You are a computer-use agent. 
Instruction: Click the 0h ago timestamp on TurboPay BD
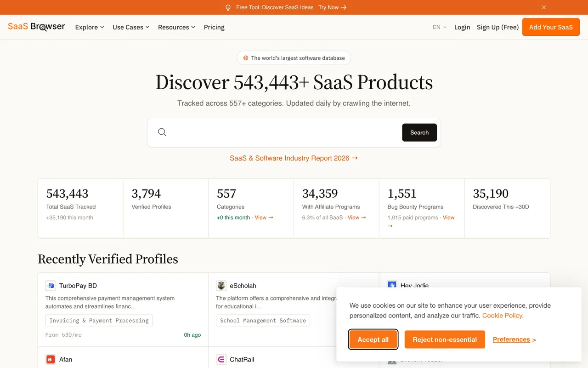(192, 335)
